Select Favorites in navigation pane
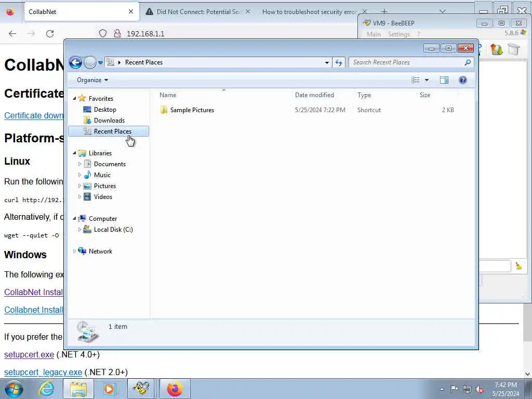Image resolution: width=532 pixels, height=399 pixels. [101, 98]
